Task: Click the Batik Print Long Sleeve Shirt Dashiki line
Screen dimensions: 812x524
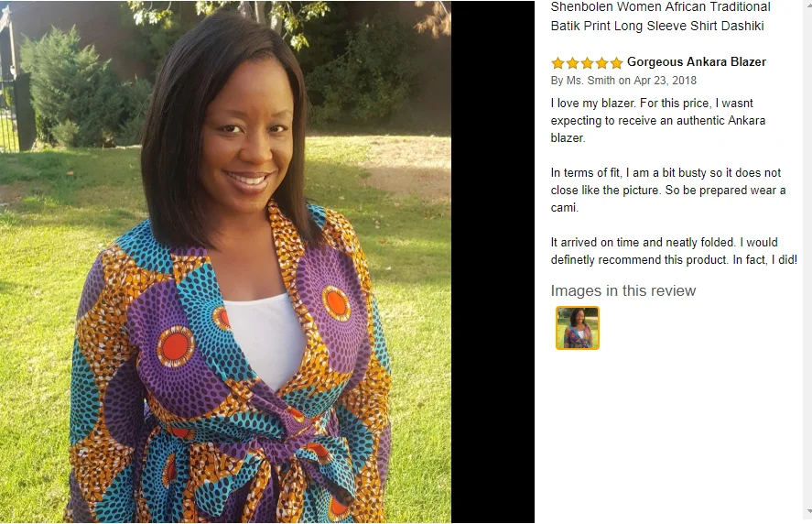Action: point(657,26)
